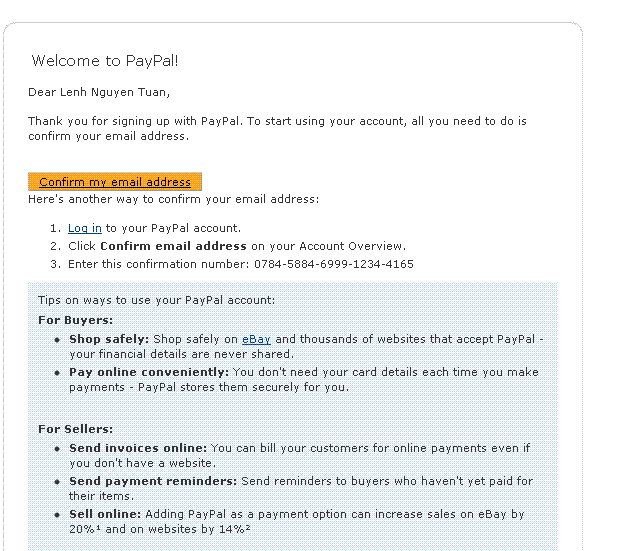Image resolution: width=640 pixels, height=551 pixels.
Task: Click the Sell online bold label
Action: (105, 514)
